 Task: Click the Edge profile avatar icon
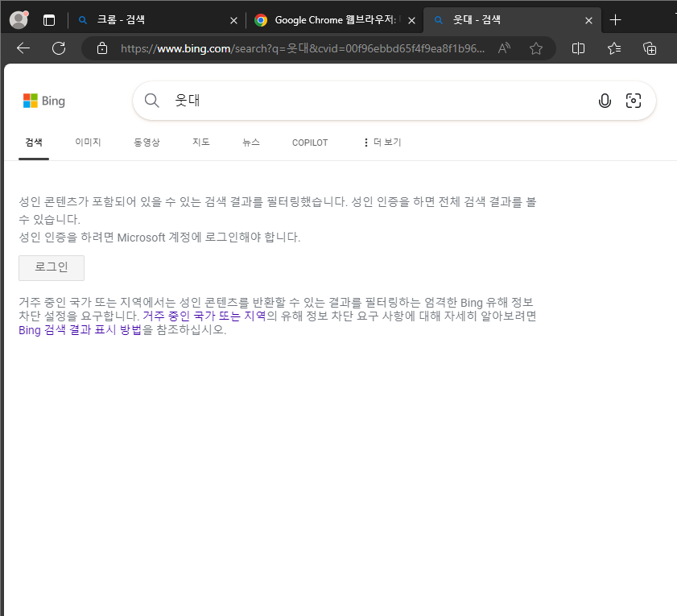[x=19, y=20]
